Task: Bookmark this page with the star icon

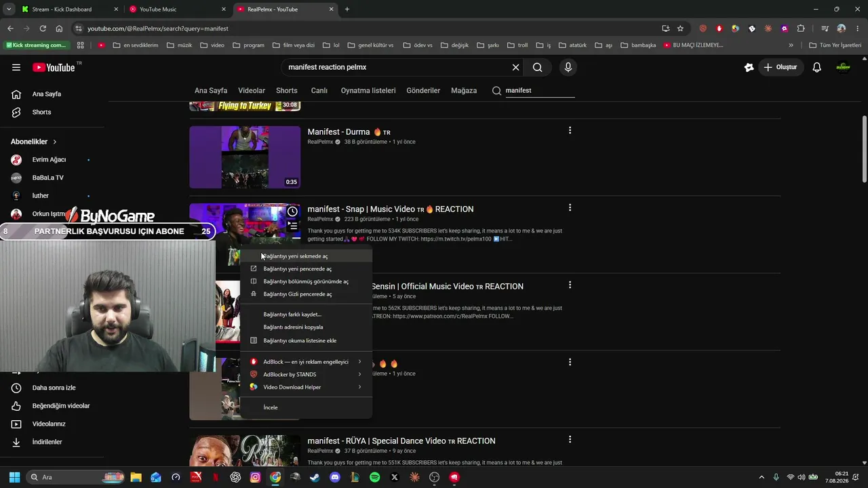Action: pyautogui.click(x=680, y=28)
